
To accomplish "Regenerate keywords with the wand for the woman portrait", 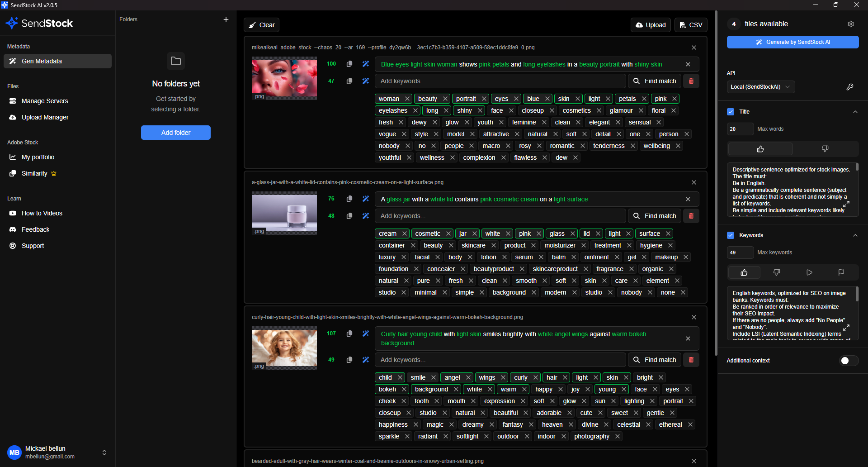I will (366, 81).
